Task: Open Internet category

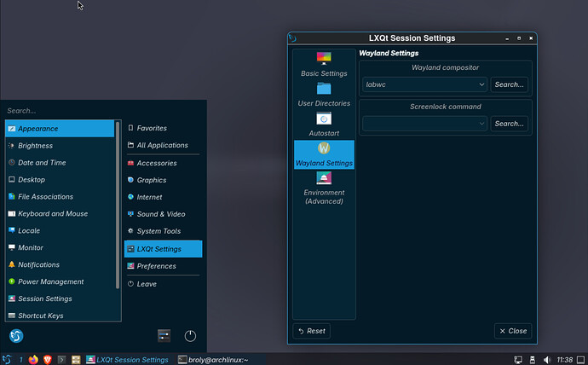Action: tap(163, 197)
